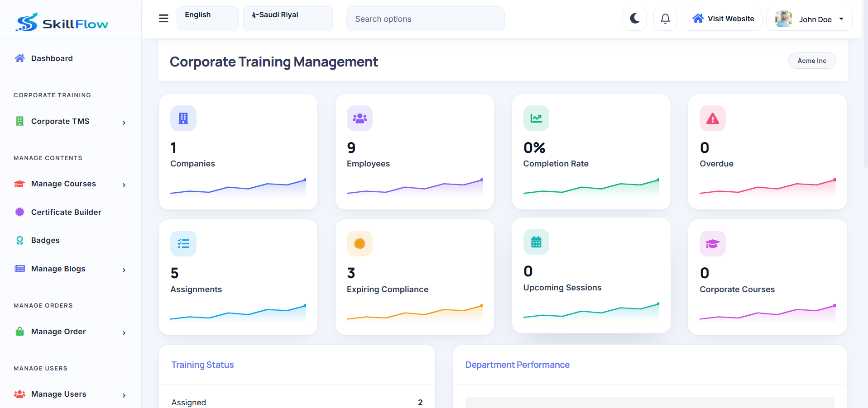The image size is (868, 408).
Task: Click the Assignments checklist icon
Action: coord(183,244)
